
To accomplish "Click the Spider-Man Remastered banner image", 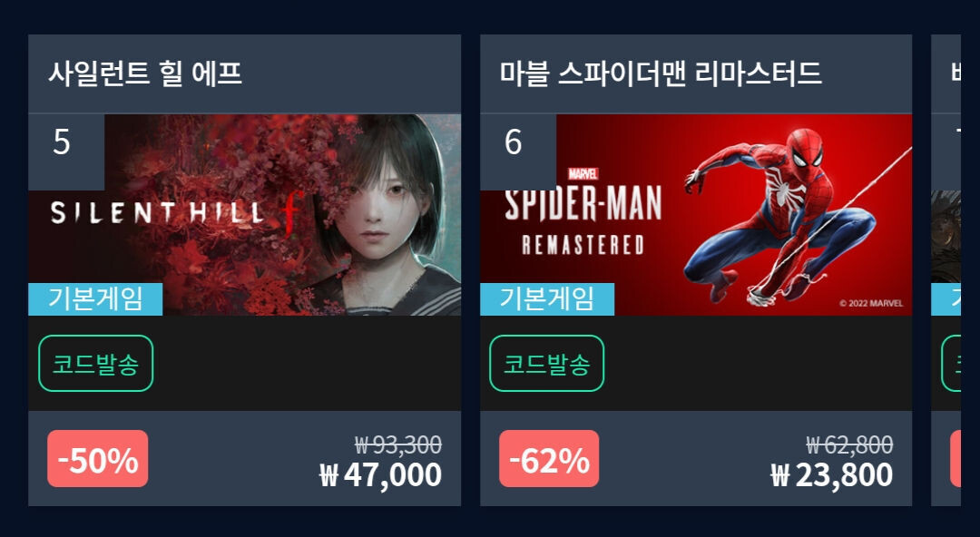I will pos(696,214).
